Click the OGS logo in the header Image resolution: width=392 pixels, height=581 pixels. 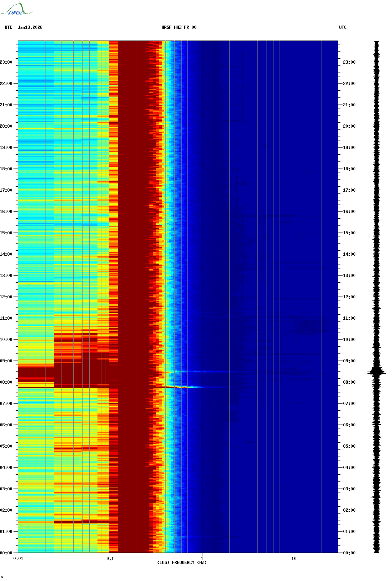click(x=16, y=9)
